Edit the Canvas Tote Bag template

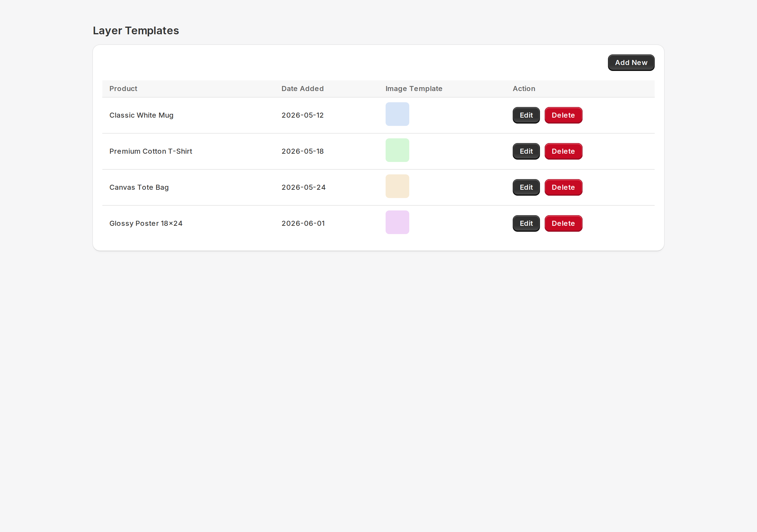coord(526,188)
